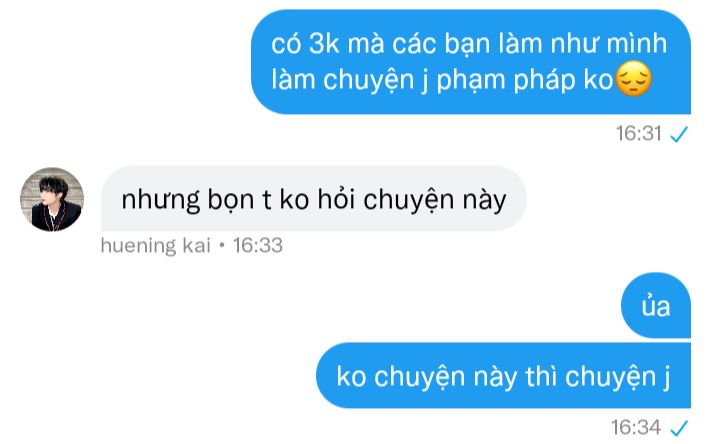
Task: Click the read checkmark beside 16:31
Action: click(x=679, y=134)
